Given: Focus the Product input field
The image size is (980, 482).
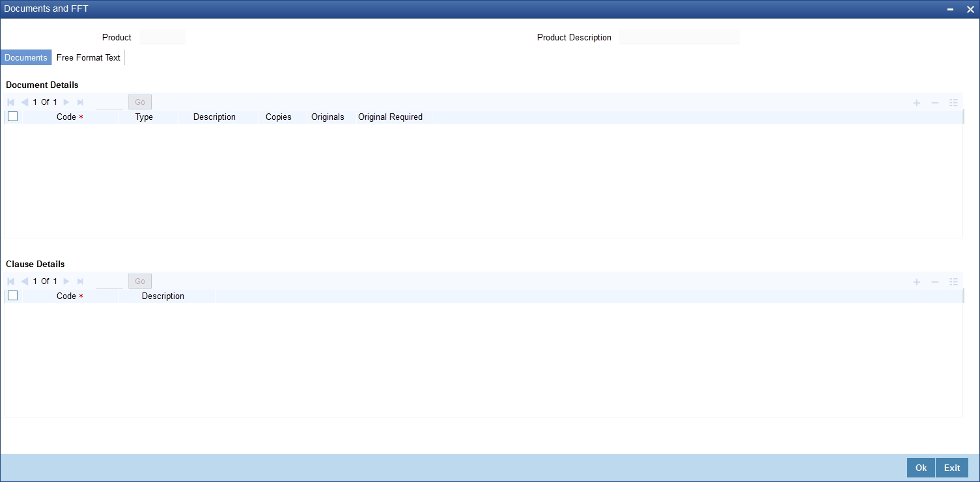Looking at the screenshot, I should pos(162,37).
